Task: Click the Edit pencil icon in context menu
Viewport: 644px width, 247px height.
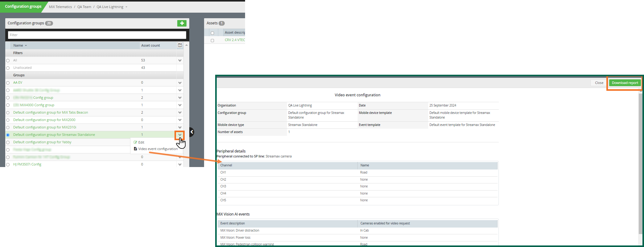Action: pos(135,142)
